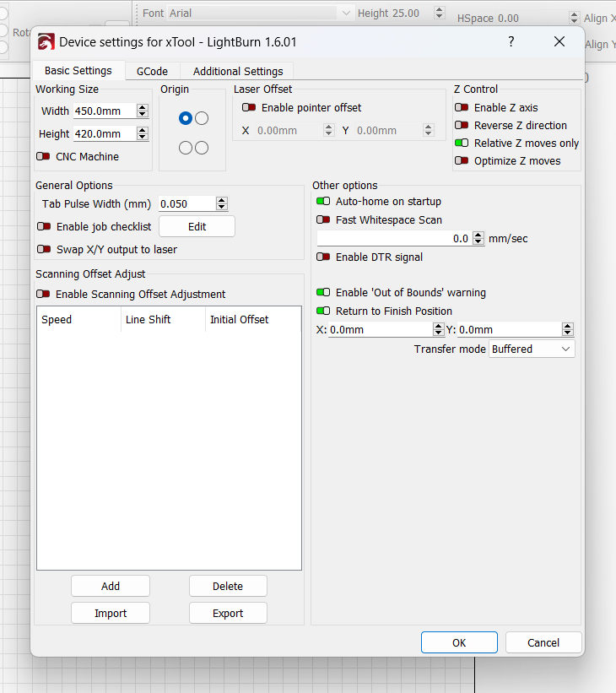The image size is (616, 693).
Task: Close the Device settings dialog
Action: point(559,41)
